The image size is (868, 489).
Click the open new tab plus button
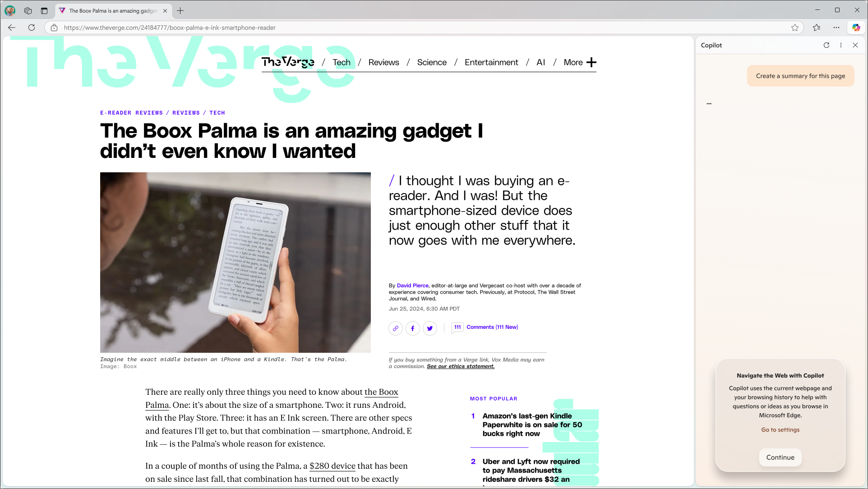[x=180, y=10]
